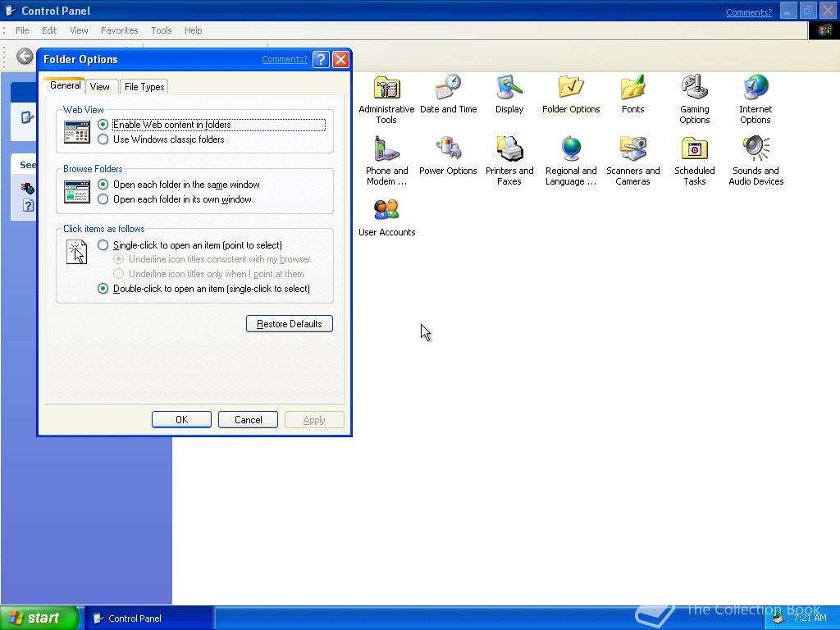Click the help icon in the left sidebar

[x=28, y=205]
